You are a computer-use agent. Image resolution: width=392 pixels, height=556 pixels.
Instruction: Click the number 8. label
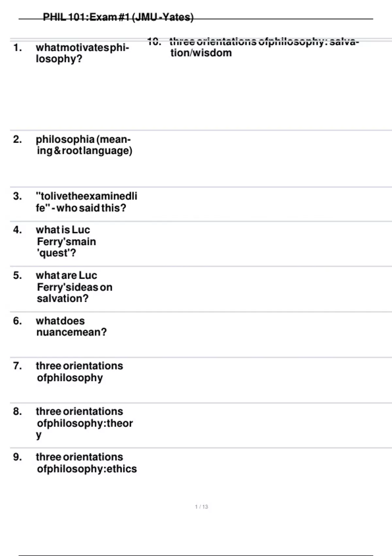pos(18,411)
